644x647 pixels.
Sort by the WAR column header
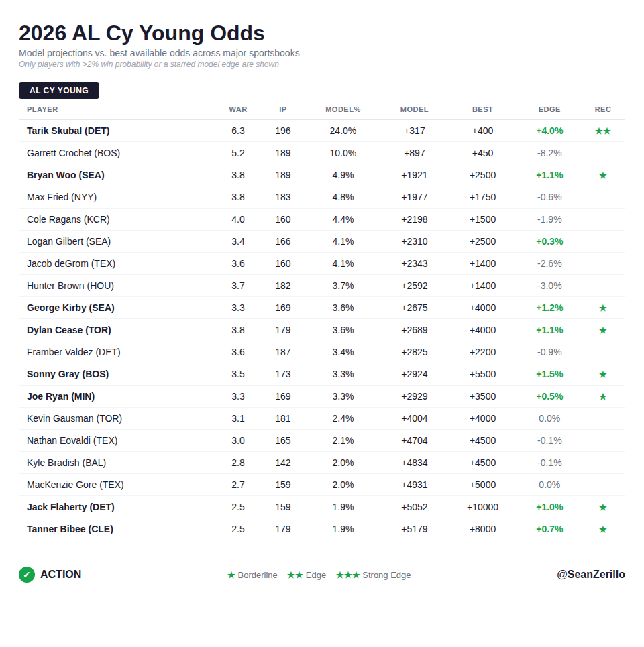[237, 109]
